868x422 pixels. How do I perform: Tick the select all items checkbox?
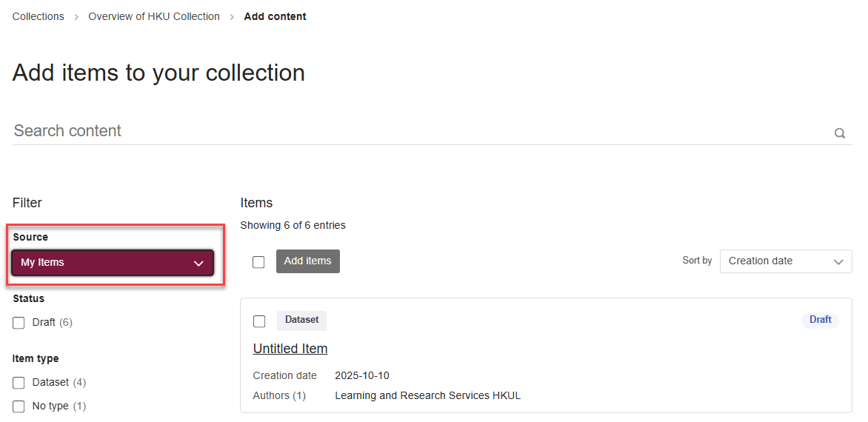(258, 262)
